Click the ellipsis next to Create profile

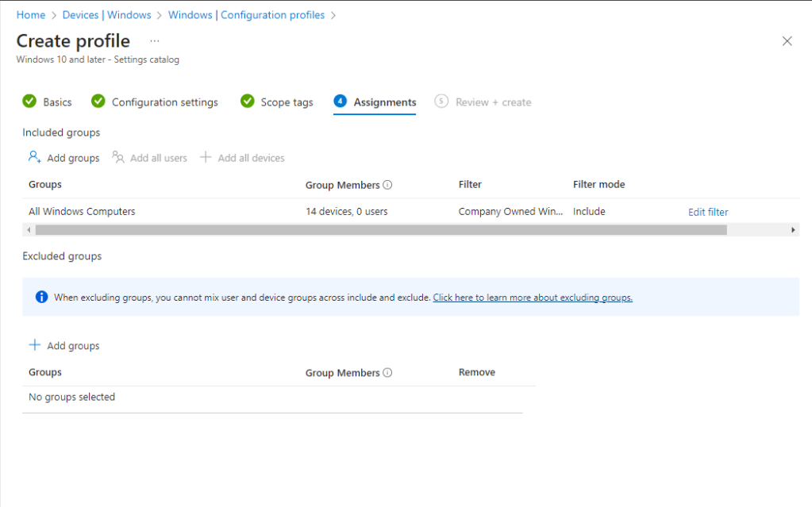coord(155,41)
